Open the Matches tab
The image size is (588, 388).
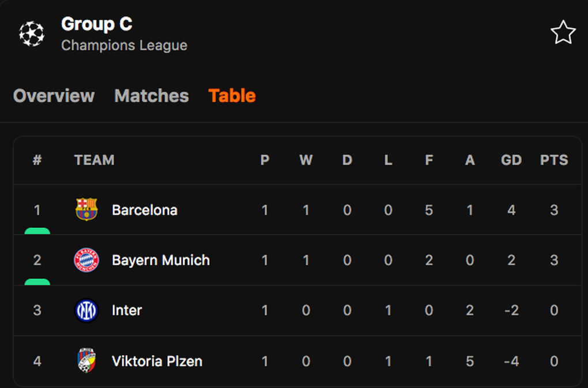click(152, 96)
